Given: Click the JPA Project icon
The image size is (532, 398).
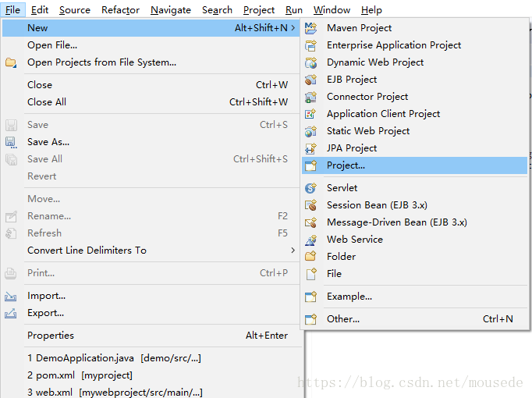Looking at the screenshot, I should (311, 148).
